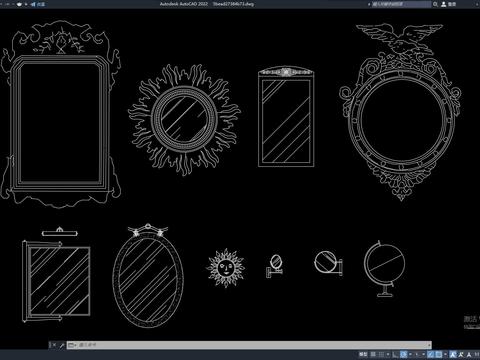Open snap settings dropdown arrow in status bar

388,354
